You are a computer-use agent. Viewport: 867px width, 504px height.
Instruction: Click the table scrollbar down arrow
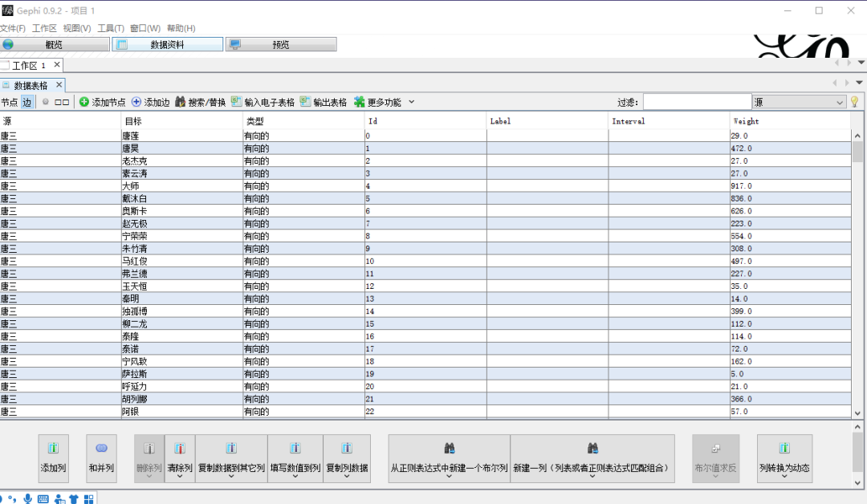(x=857, y=413)
